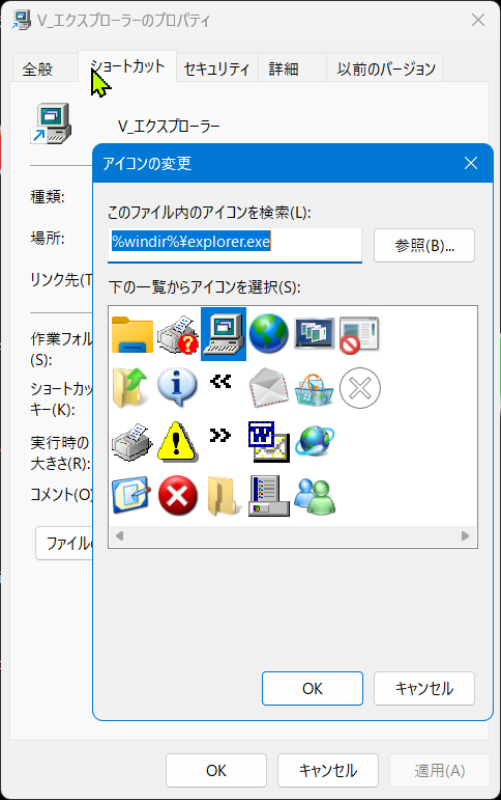Close the V_エクスプローラー properties window
Image resolution: width=501 pixels, height=800 pixels.
pos(478,20)
